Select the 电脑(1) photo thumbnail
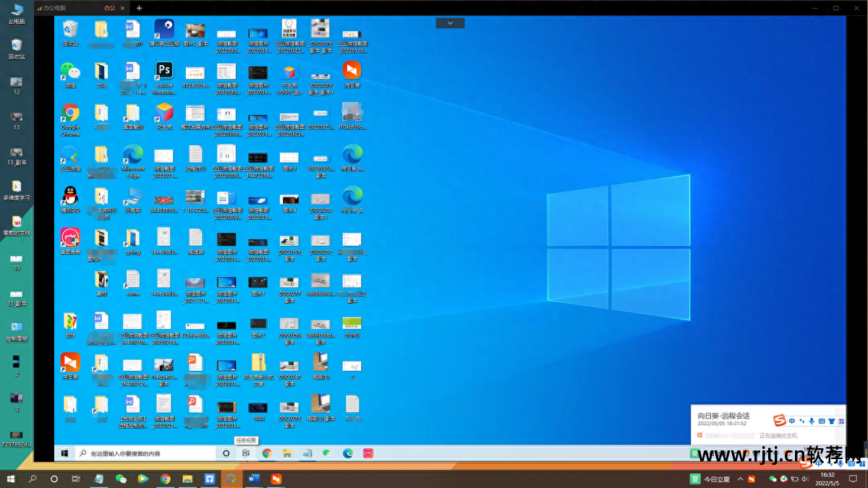The height and width of the screenshot is (488, 868). [x=320, y=367]
